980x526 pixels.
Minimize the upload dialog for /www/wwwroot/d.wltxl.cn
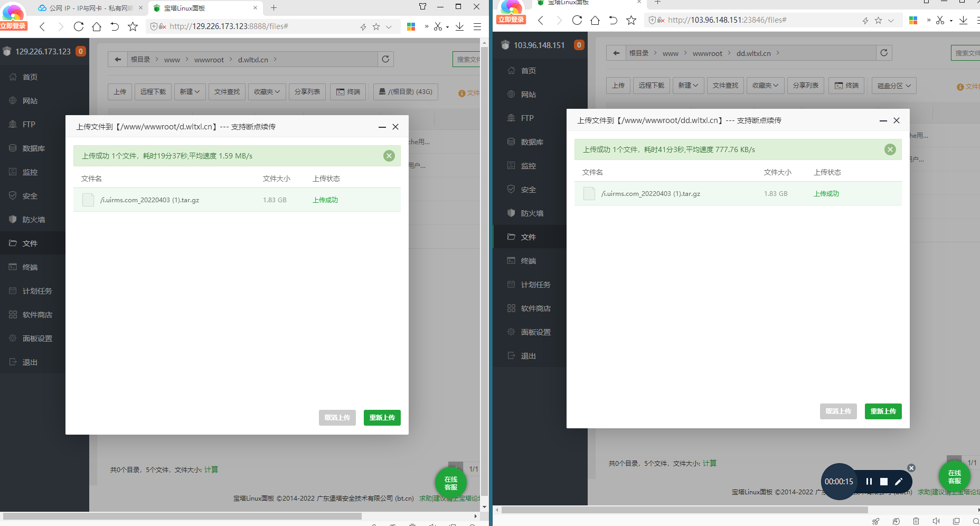[x=382, y=127]
